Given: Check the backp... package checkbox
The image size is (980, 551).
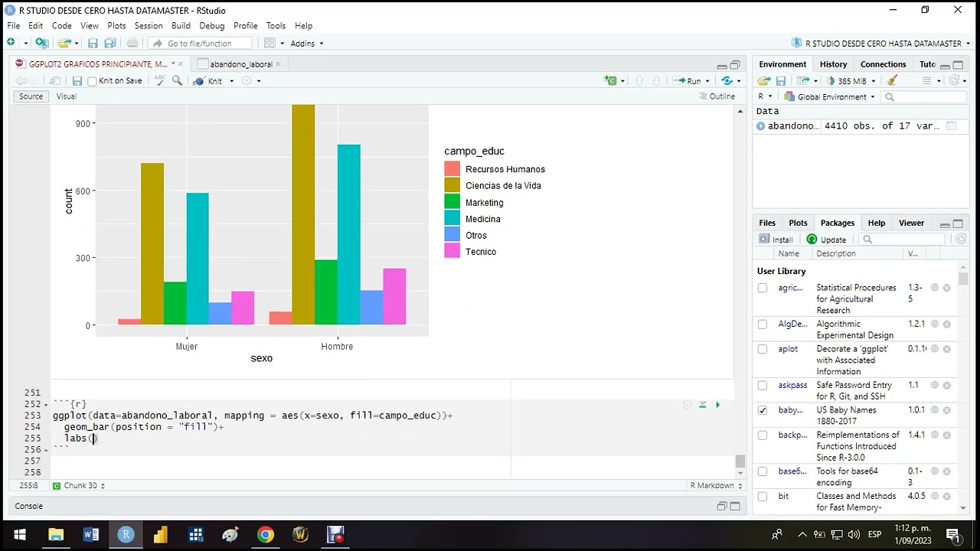Looking at the screenshot, I should coord(763,435).
